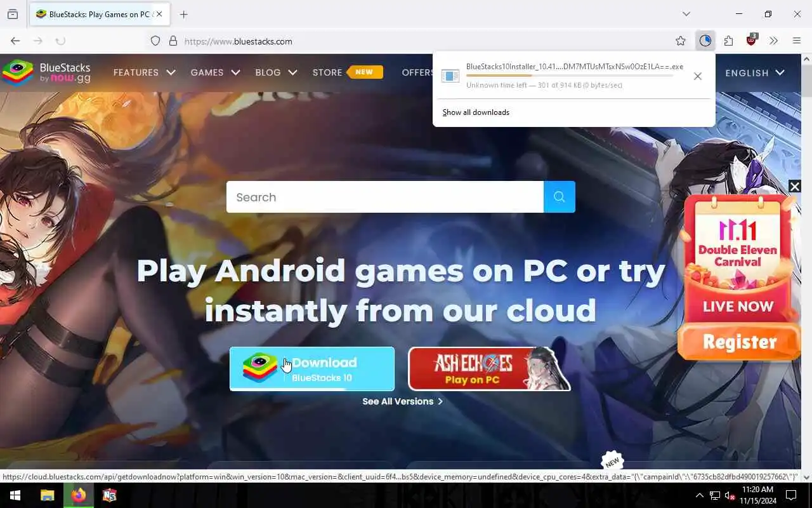This screenshot has height=508, width=812.
Task: Bookmark this page with the star icon
Action: tap(681, 41)
